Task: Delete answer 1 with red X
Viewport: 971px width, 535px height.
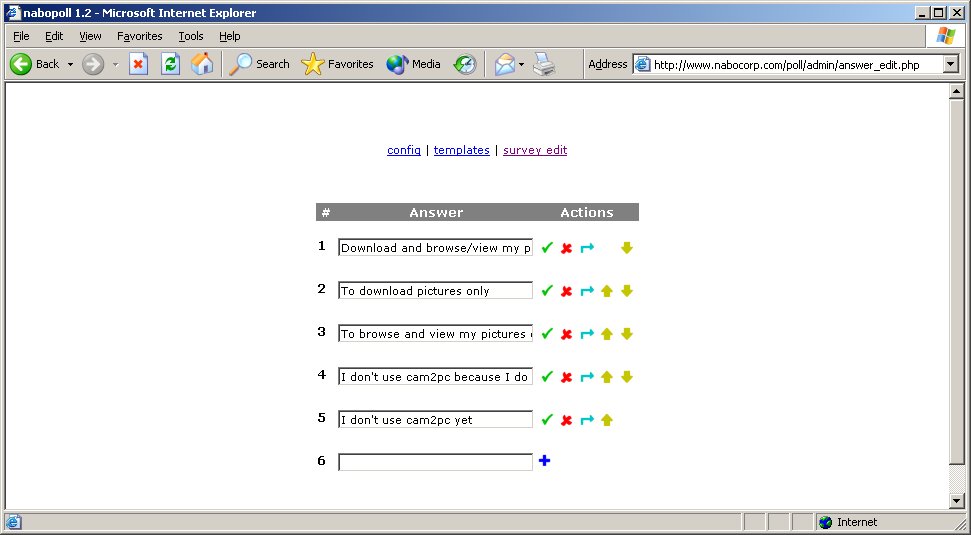Action: 566,248
